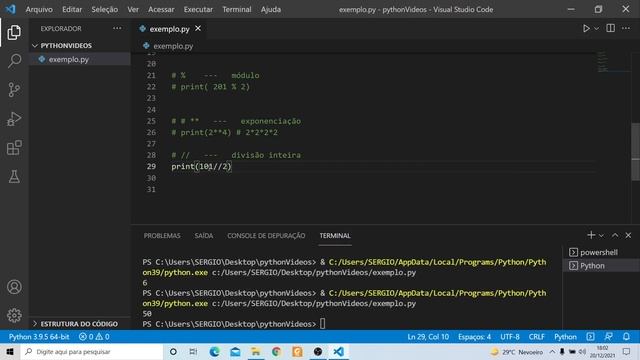Open the Seleção menu
The image size is (640, 360).
coord(104,9)
